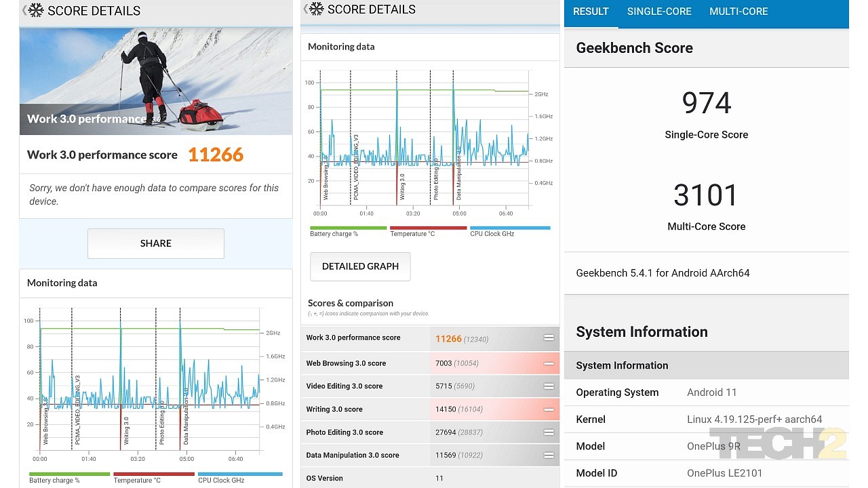Select the Web Browsing score 7003

[443, 363]
